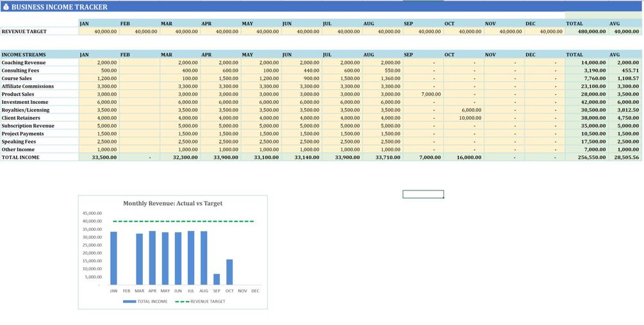The height and width of the screenshot is (325, 644).
Task: Click the empty Coaching Revenue FEB cell
Action: tap(140, 62)
